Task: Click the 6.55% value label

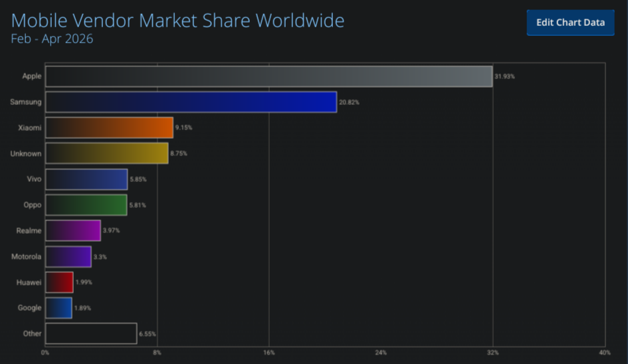Action: (x=148, y=334)
